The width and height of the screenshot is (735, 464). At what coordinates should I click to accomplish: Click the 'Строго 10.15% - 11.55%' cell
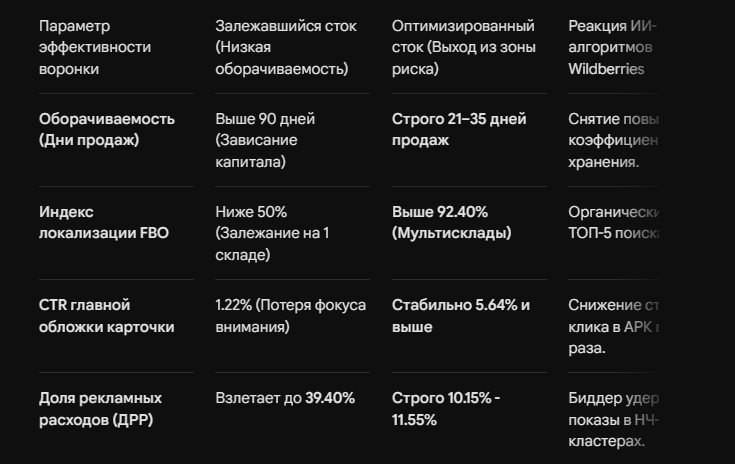(x=446, y=409)
